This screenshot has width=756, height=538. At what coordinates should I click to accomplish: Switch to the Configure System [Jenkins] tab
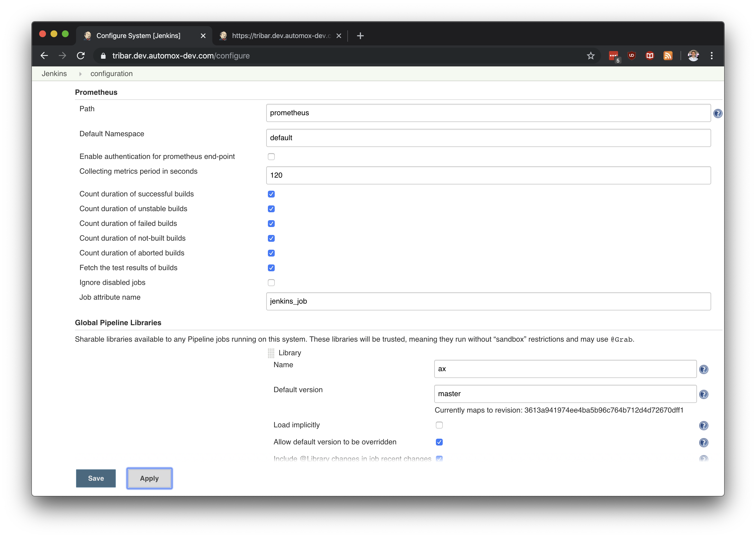pyautogui.click(x=144, y=36)
